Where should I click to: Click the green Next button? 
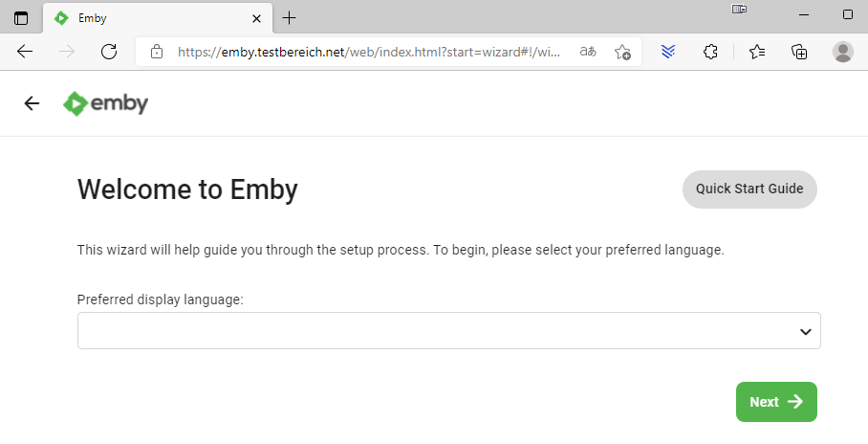(x=776, y=402)
